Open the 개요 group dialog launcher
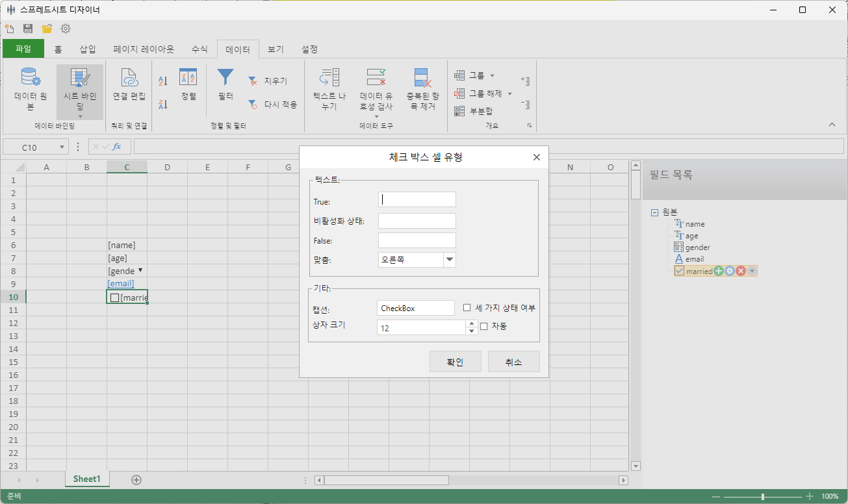Image resolution: width=848 pixels, height=504 pixels. (530, 125)
